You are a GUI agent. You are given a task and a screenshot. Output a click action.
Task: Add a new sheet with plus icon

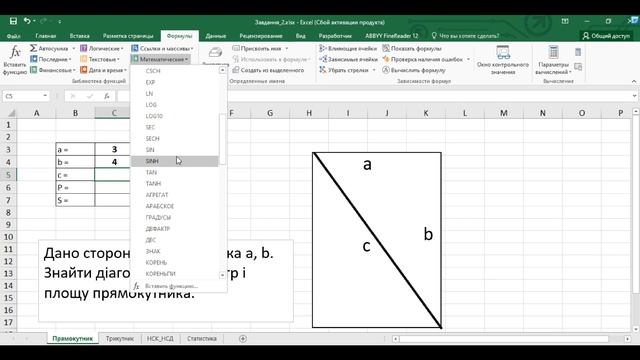[x=243, y=338]
